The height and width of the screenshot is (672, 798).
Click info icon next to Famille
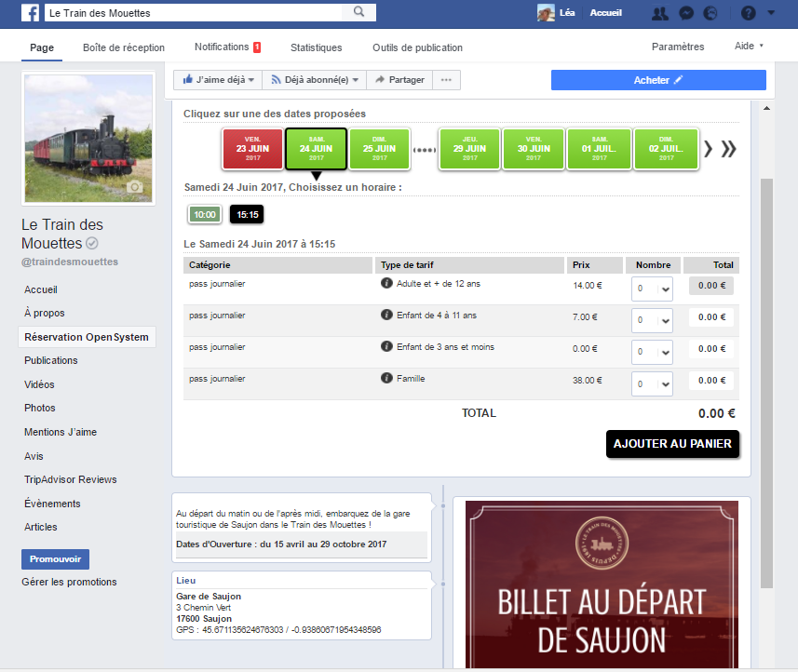point(386,378)
